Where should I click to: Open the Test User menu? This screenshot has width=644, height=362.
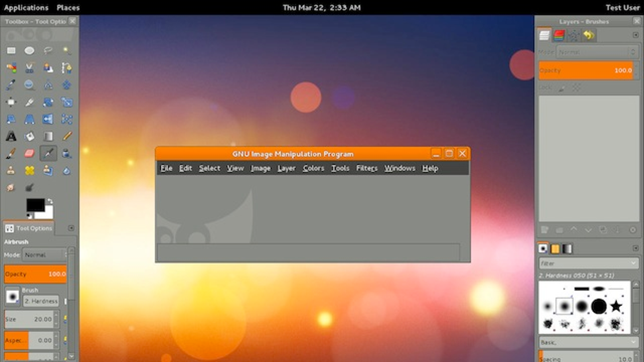tap(622, 8)
